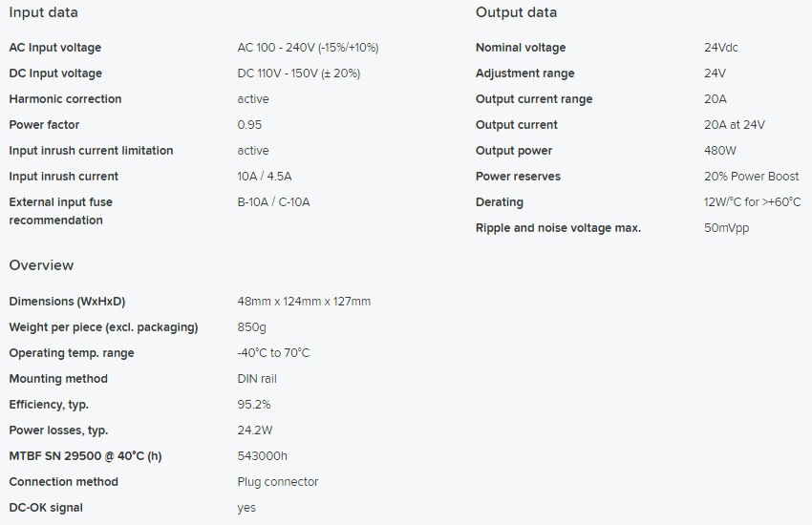This screenshot has width=812, height=525.
Task: Select the Derating 12W/°C value
Action: 753,202
